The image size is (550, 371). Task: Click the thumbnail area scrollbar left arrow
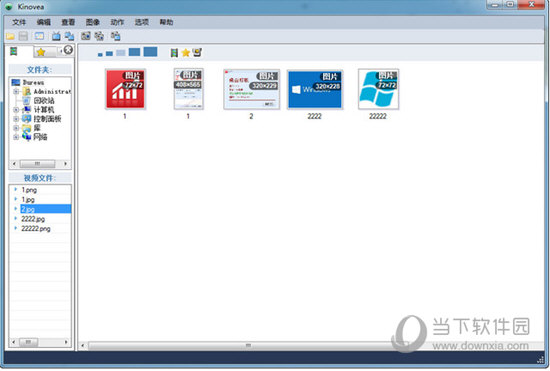point(82,346)
